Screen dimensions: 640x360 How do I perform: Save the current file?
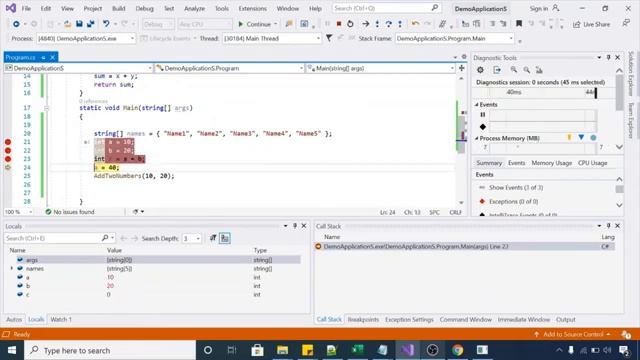(79, 24)
